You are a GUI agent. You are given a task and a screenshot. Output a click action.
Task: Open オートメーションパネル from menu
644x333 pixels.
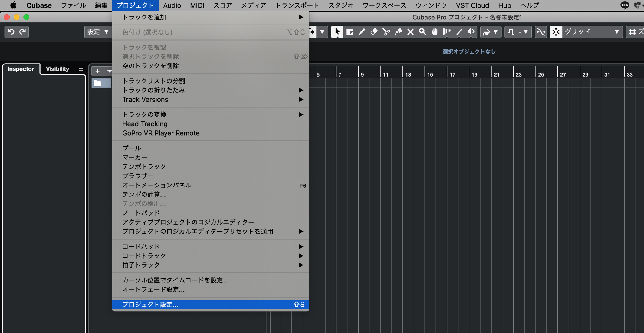[210, 185]
